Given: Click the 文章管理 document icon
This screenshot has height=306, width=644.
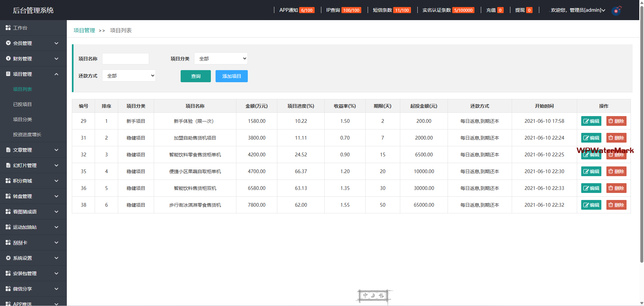Looking at the screenshot, I should 8,150.
